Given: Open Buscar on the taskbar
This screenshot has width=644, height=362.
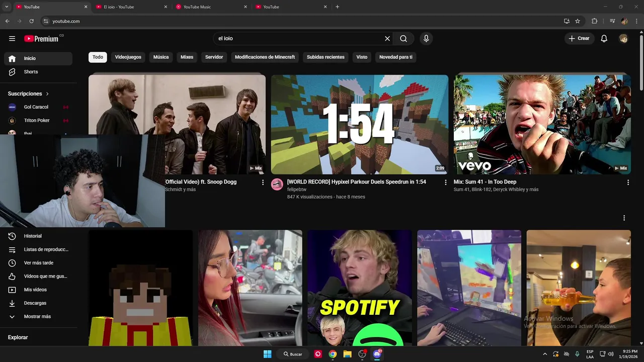Looking at the screenshot, I should pos(293,354).
